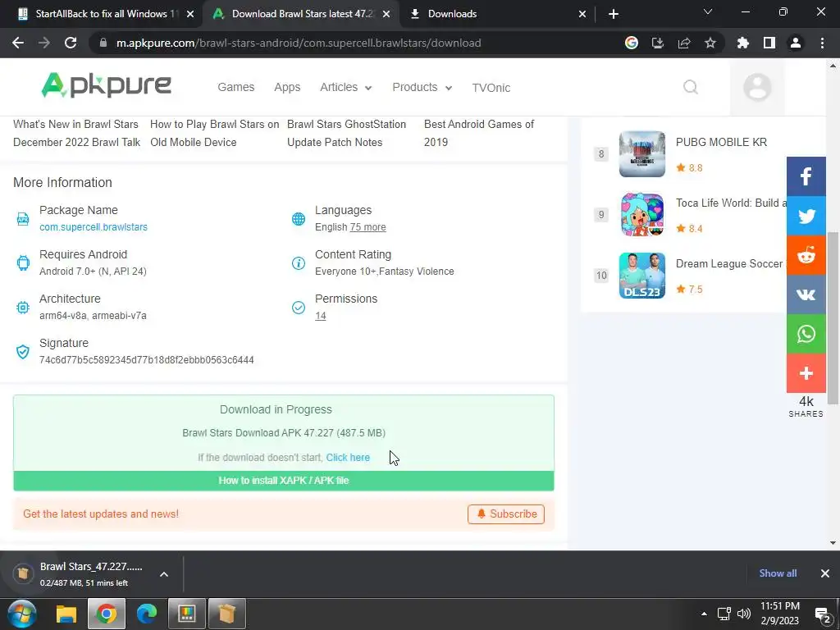Open Dream League Soccer thumbnail
840x630 pixels.
coord(641,276)
